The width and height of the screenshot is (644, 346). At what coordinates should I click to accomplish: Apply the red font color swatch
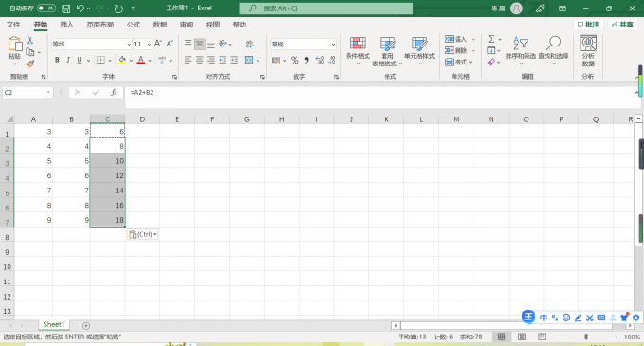(x=141, y=61)
